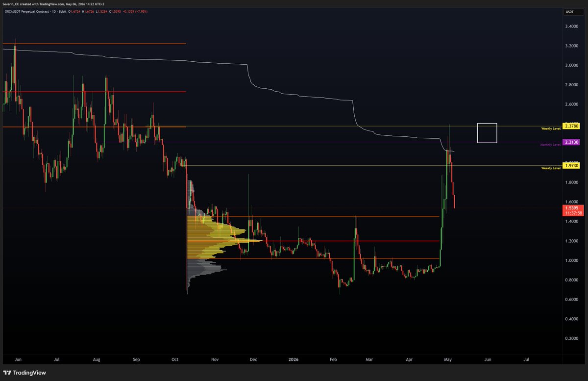Click the Mar label on time axis
Image resolution: width=588 pixels, height=381 pixels.
click(370, 360)
